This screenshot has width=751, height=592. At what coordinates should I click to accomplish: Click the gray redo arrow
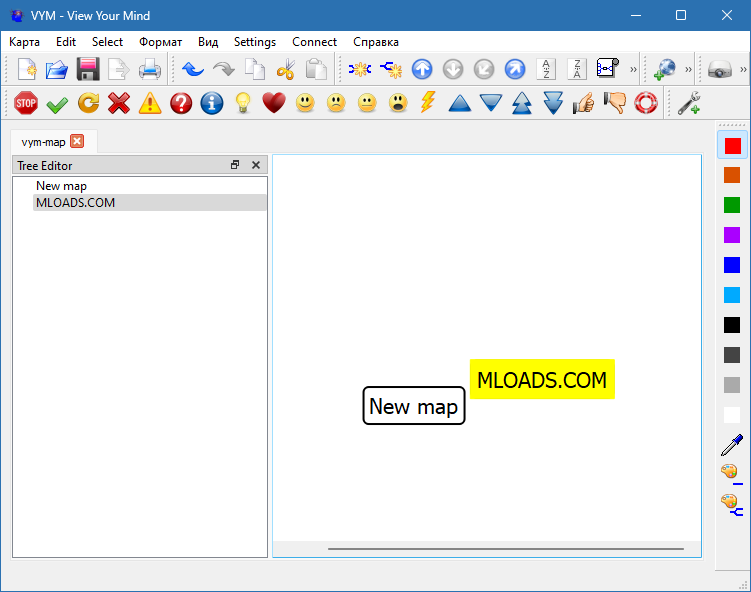pos(224,69)
